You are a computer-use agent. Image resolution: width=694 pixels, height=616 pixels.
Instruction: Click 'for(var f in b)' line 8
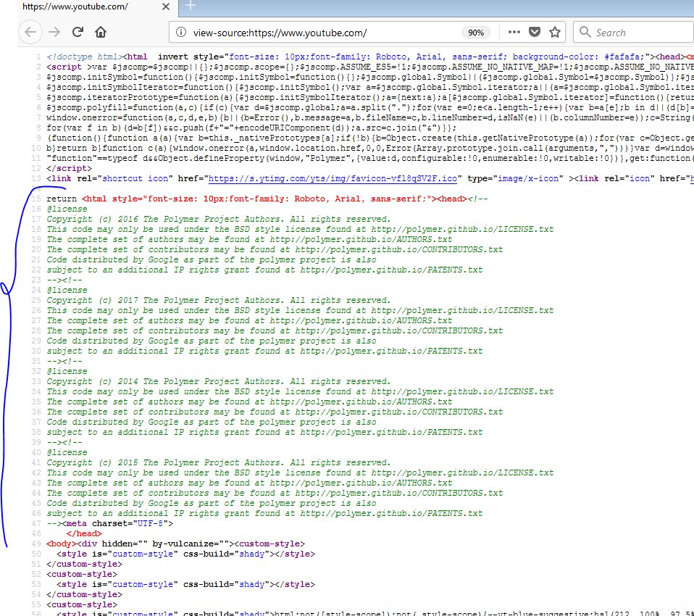pos(251,128)
